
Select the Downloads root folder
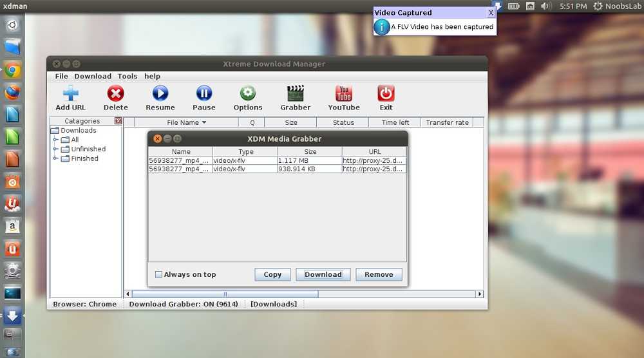(x=73, y=130)
